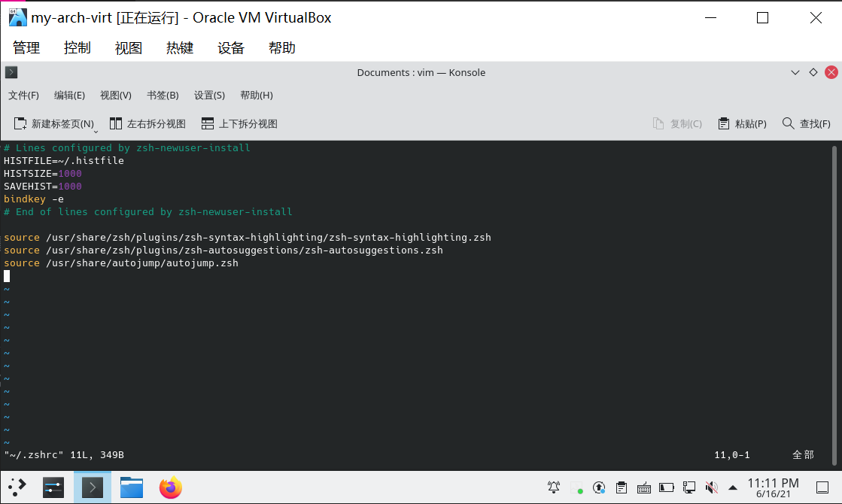Collapse the Konsole title bar chevron menu
The width and height of the screenshot is (842, 504).
pyautogui.click(x=795, y=72)
